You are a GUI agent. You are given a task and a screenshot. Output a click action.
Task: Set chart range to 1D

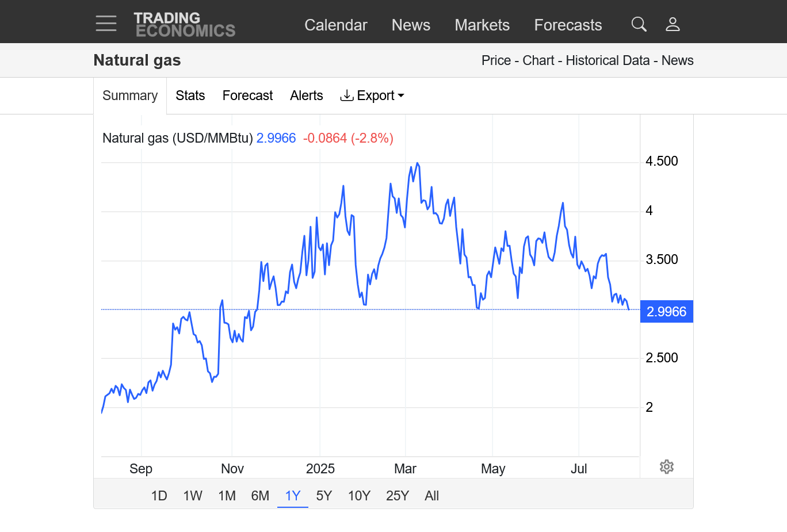(x=159, y=496)
